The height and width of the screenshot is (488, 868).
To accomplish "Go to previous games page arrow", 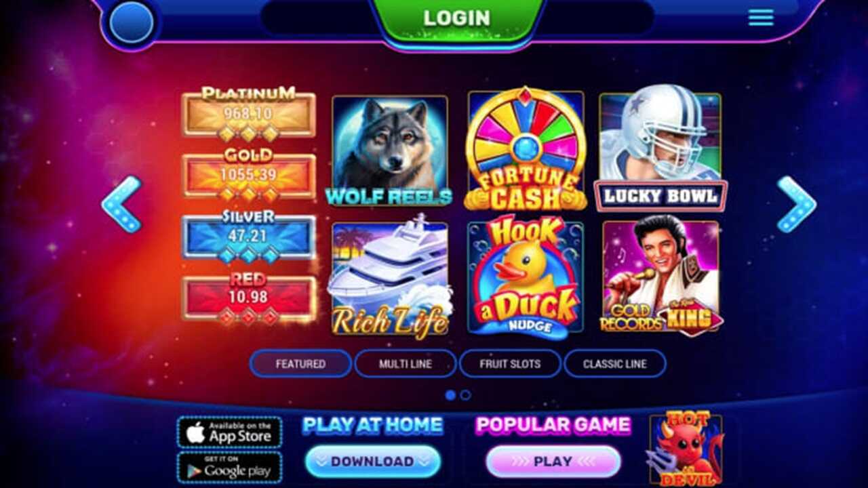I will pyautogui.click(x=121, y=204).
